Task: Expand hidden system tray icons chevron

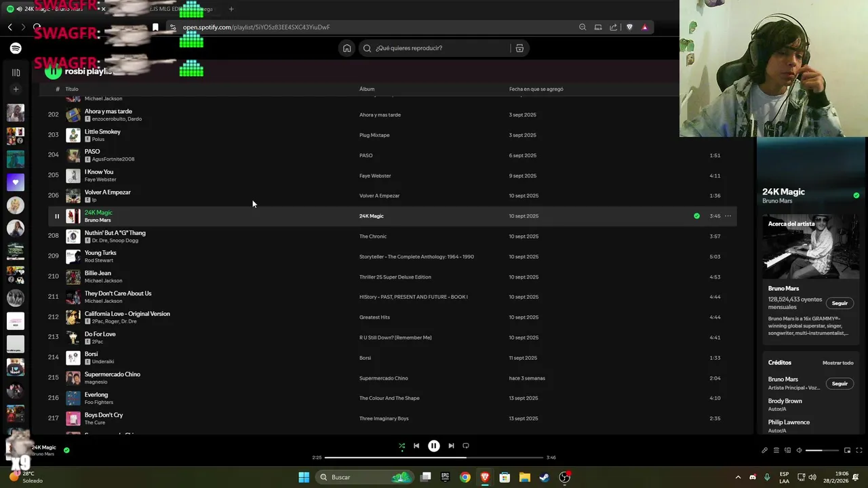Action: [x=738, y=477]
